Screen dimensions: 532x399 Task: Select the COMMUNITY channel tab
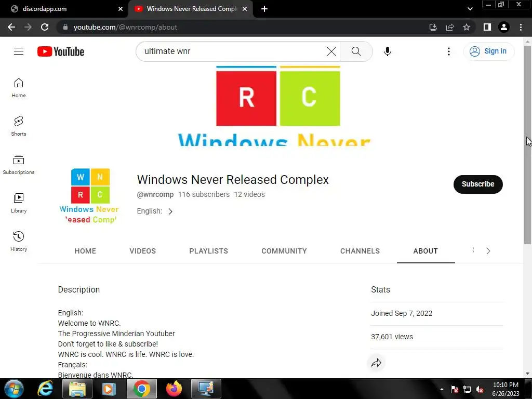[x=284, y=251]
